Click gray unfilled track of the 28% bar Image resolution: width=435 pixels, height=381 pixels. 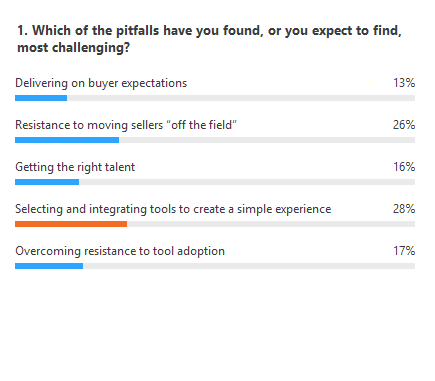click(271, 224)
